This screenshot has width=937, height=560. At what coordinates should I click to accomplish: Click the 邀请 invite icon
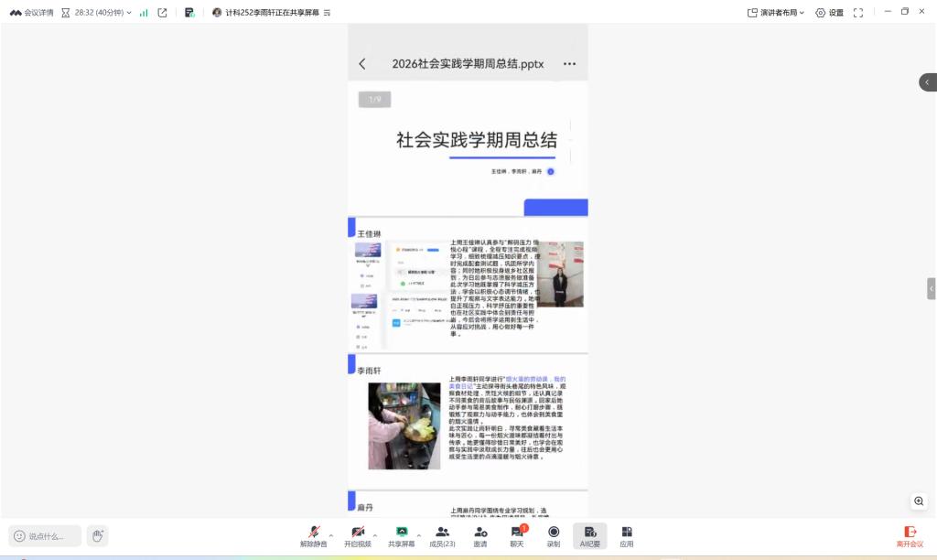tap(480, 535)
